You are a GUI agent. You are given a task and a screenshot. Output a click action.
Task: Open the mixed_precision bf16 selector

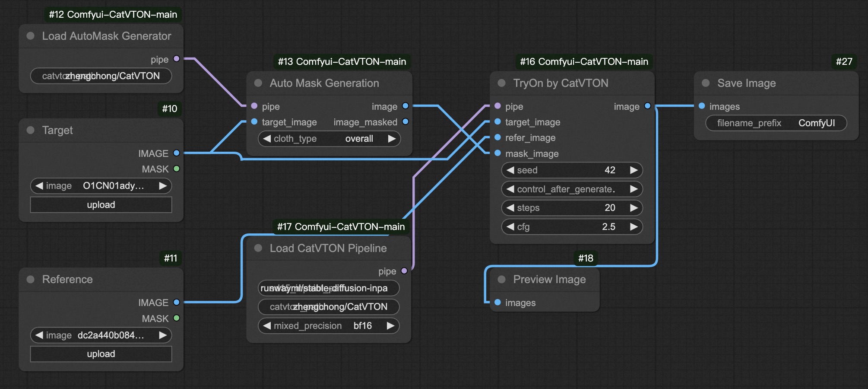pos(328,325)
